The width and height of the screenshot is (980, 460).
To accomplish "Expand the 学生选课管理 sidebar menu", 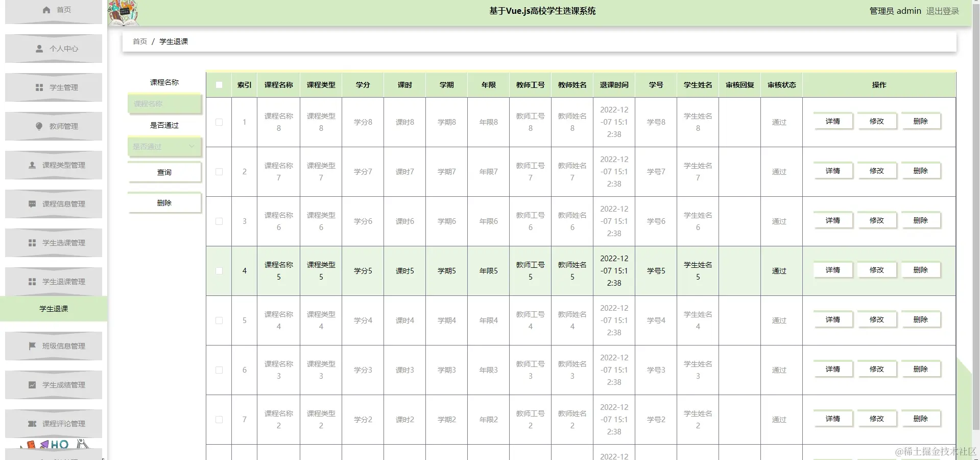I will coord(54,243).
